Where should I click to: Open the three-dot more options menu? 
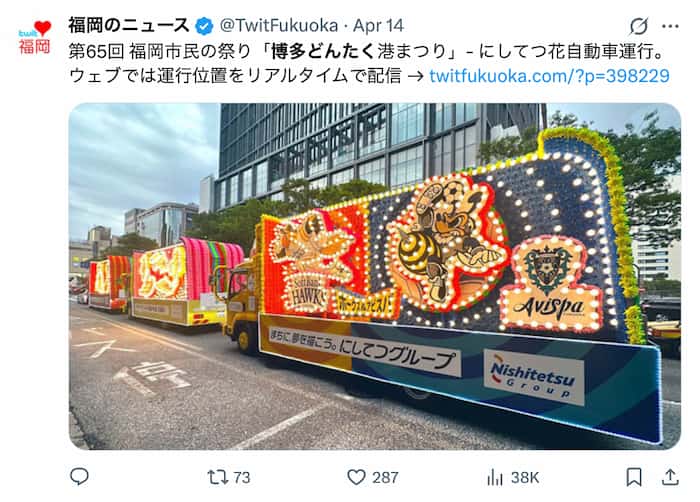point(670,26)
